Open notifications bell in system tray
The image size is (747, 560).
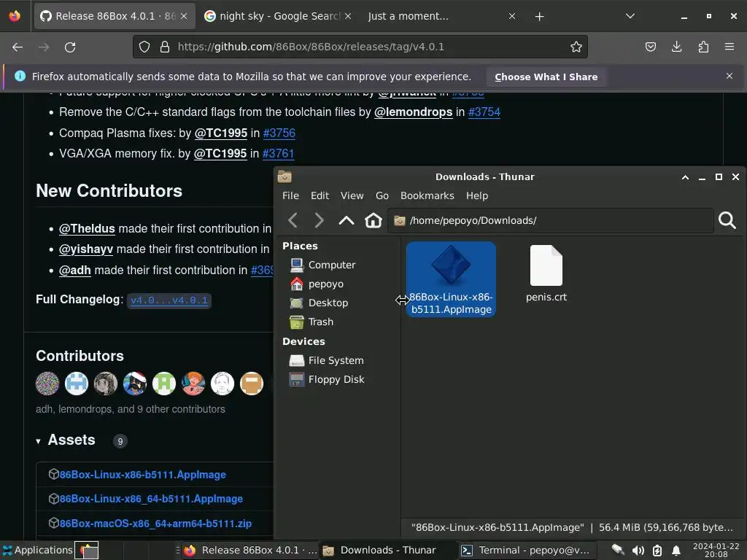pyautogui.click(x=676, y=551)
